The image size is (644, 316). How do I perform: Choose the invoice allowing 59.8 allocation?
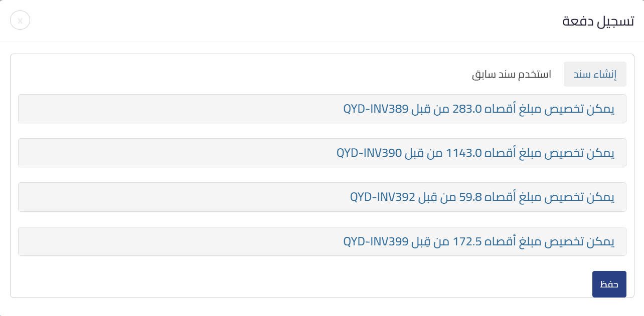322,197
